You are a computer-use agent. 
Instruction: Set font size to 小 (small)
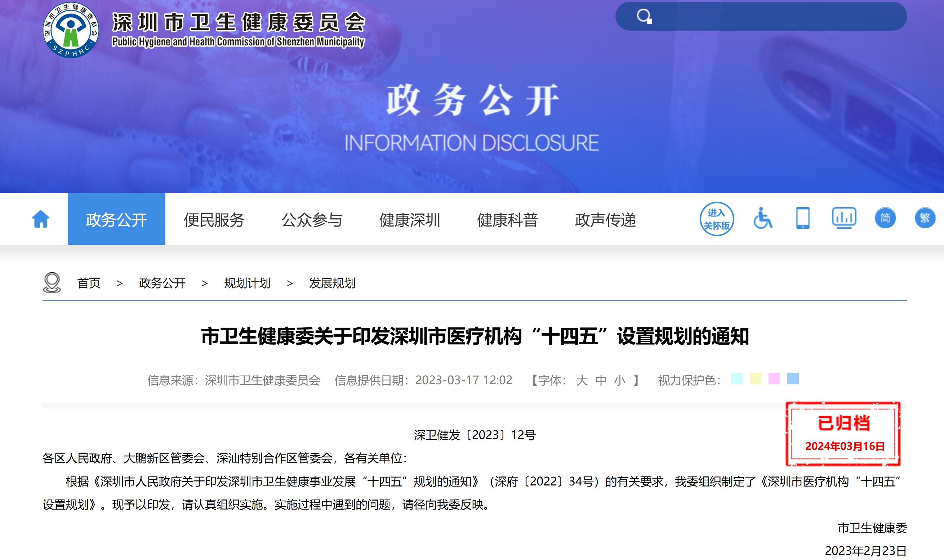point(620,380)
